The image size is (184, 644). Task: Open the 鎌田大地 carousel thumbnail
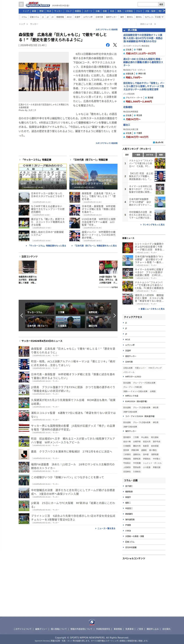tap(99, 322)
